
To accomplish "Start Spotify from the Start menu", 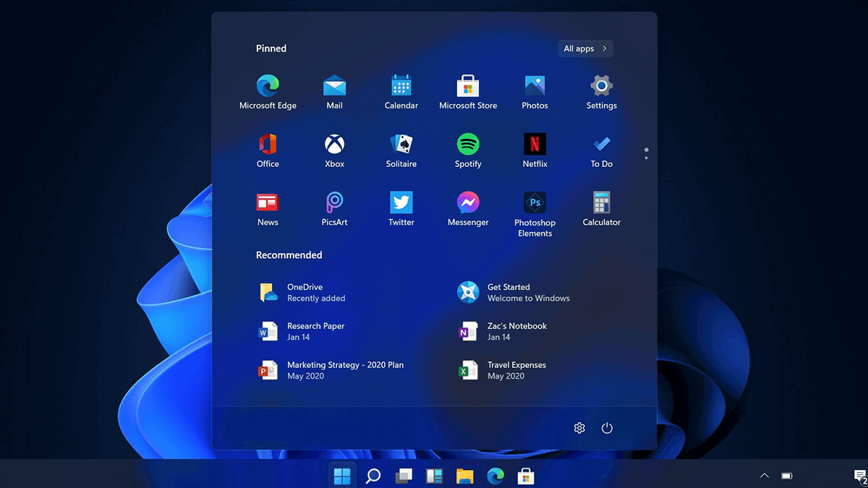I will 468,145.
